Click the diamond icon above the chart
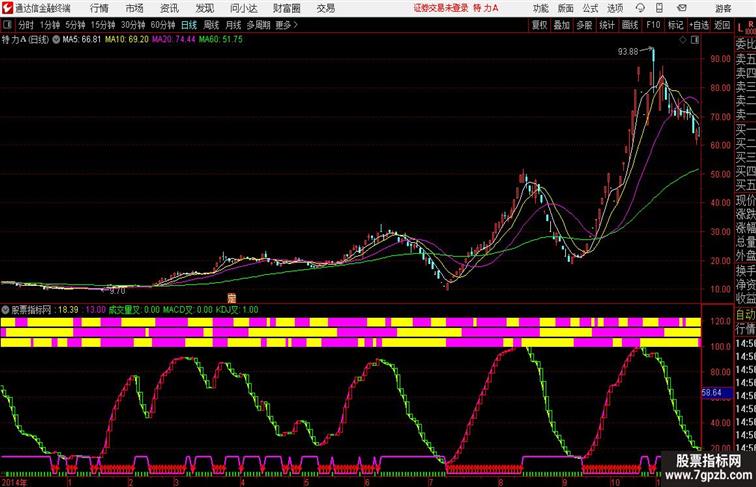 point(683,40)
